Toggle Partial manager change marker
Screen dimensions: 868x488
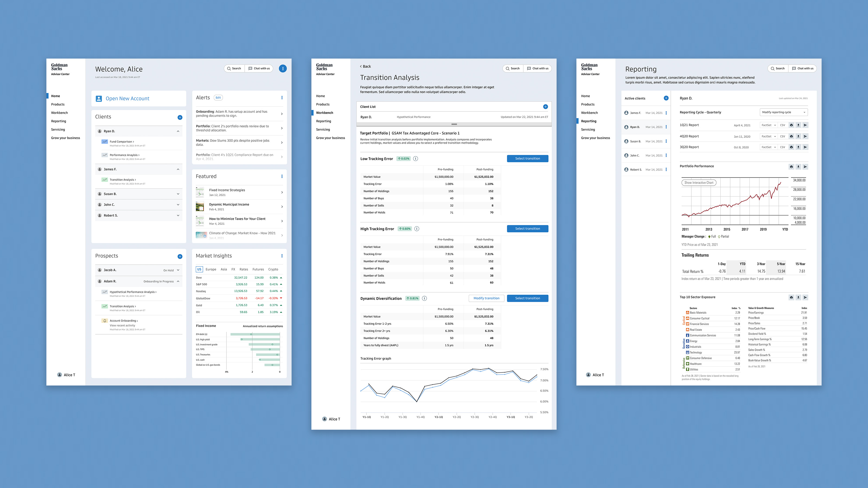coord(719,237)
